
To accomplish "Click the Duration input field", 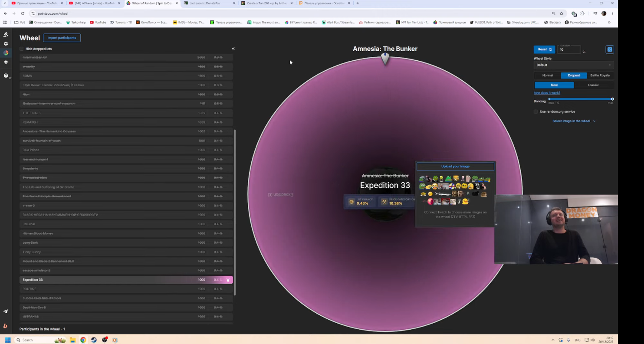I will (569, 49).
